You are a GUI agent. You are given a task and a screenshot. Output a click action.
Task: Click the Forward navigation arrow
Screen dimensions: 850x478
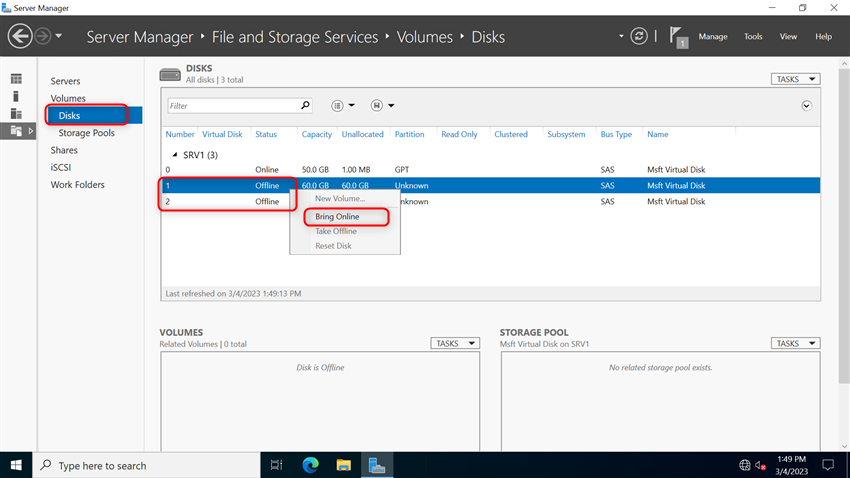tap(43, 36)
